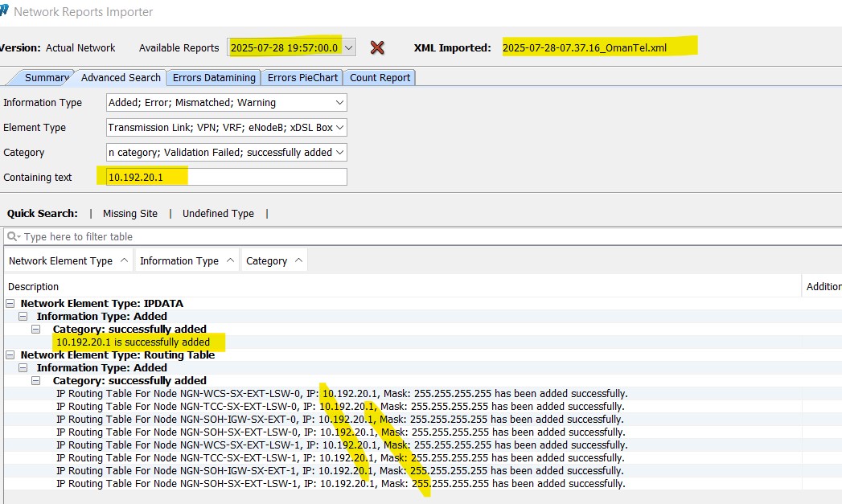This screenshot has height=504, width=842.
Task: Open the Errors PieChart tab
Action: [302, 78]
